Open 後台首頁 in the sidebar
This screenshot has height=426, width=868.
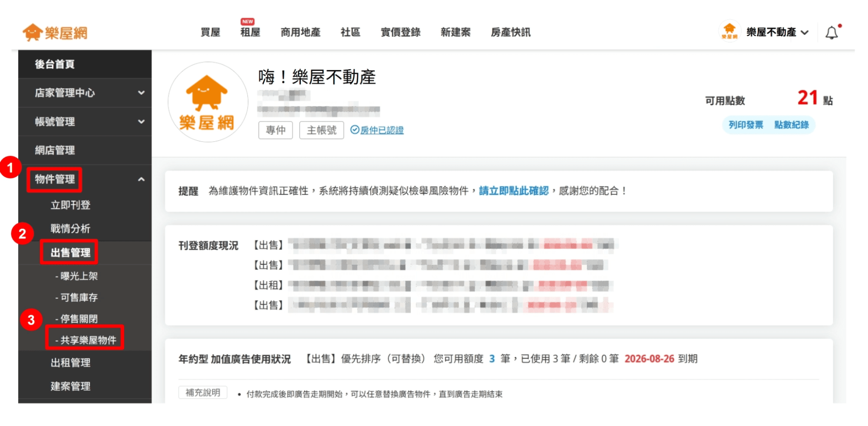coord(85,64)
